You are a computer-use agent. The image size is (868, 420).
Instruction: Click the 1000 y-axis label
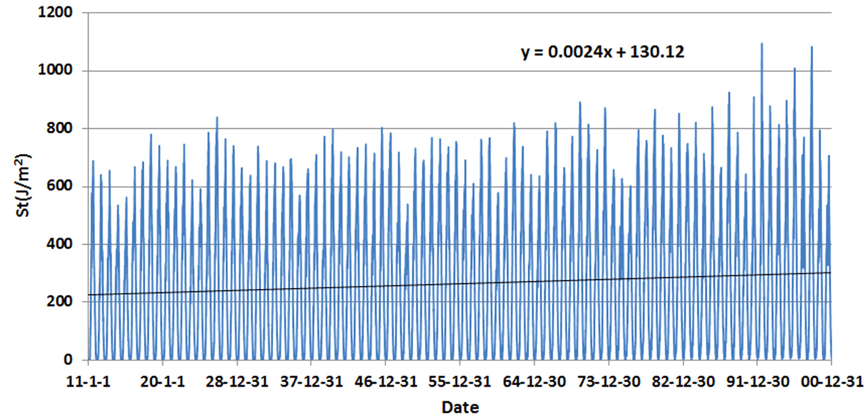tap(55, 70)
